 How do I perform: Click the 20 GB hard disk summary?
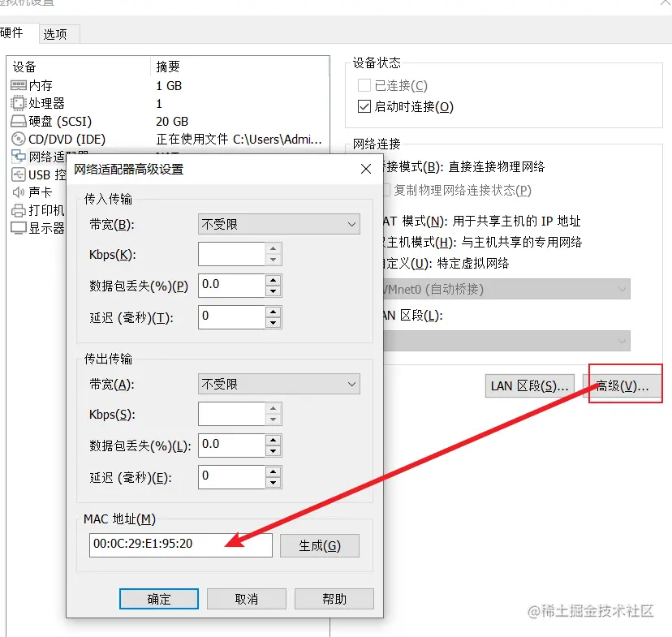172,121
